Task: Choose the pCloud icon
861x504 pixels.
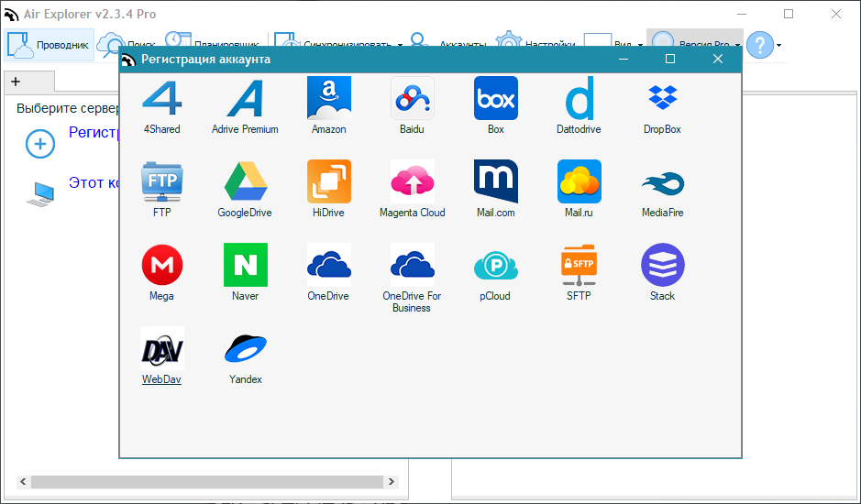Action: tap(496, 267)
